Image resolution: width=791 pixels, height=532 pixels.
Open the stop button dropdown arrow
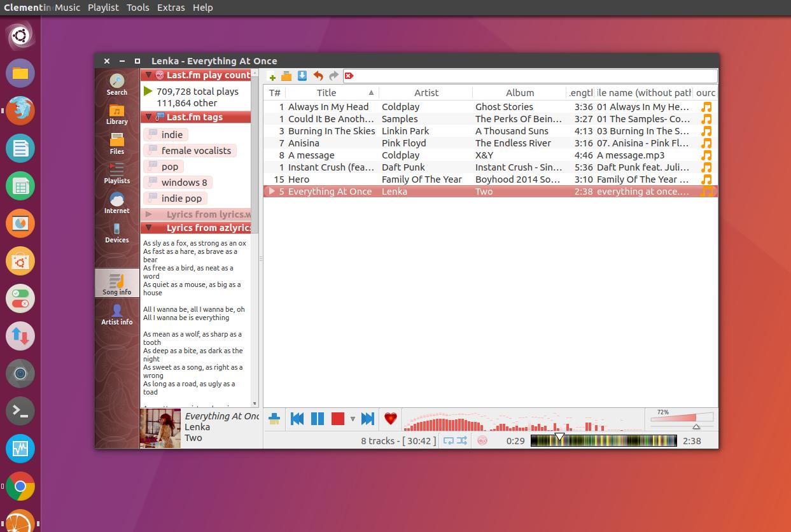(x=353, y=419)
